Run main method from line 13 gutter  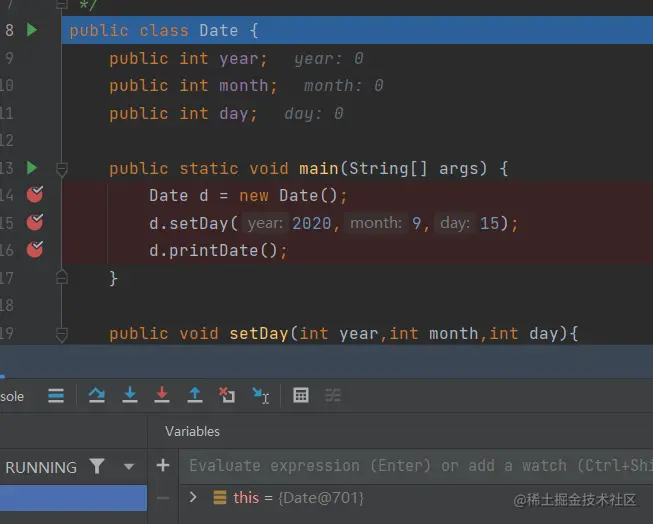32,168
